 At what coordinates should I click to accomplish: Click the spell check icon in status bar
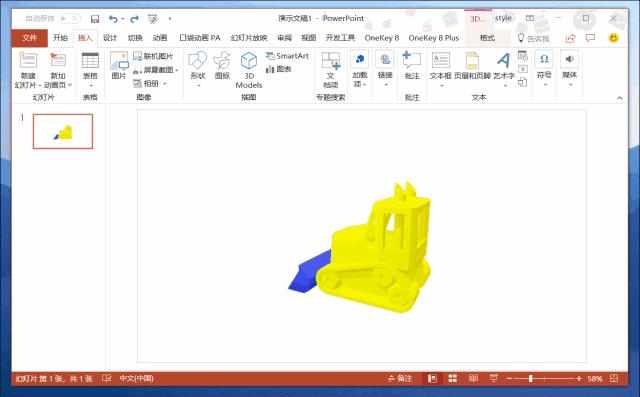[107, 378]
